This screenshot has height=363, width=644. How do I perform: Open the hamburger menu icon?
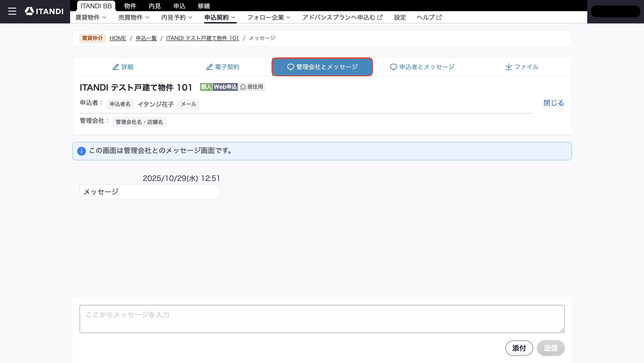(x=12, y=11)
